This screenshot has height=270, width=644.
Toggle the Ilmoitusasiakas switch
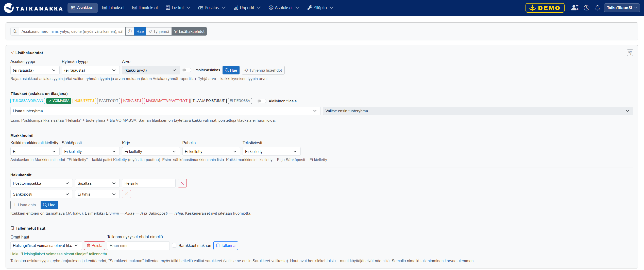(x=187, y=70)
